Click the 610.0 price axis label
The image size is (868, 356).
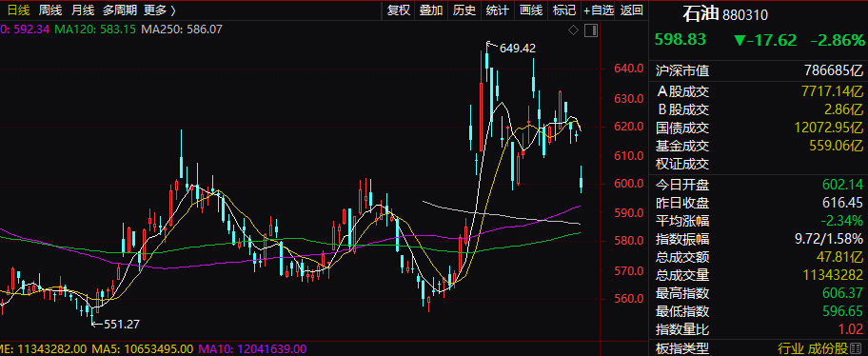pyautogui.click(x=629, y=155)
